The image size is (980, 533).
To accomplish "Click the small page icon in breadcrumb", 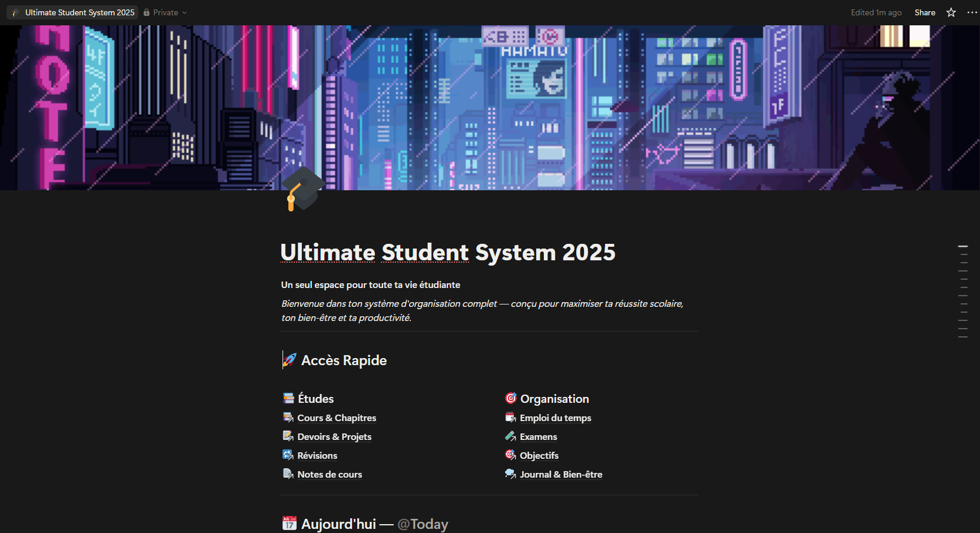I will (15, 12).
